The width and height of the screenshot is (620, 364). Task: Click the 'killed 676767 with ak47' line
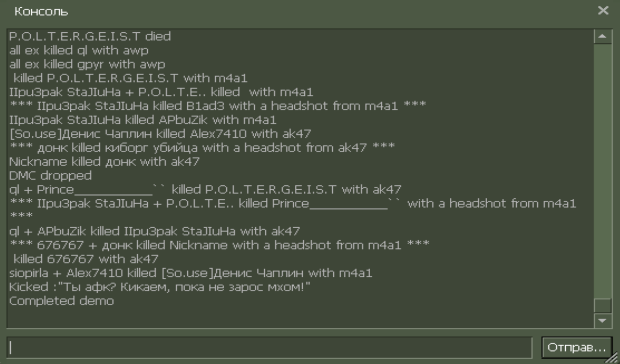(86, 259)
